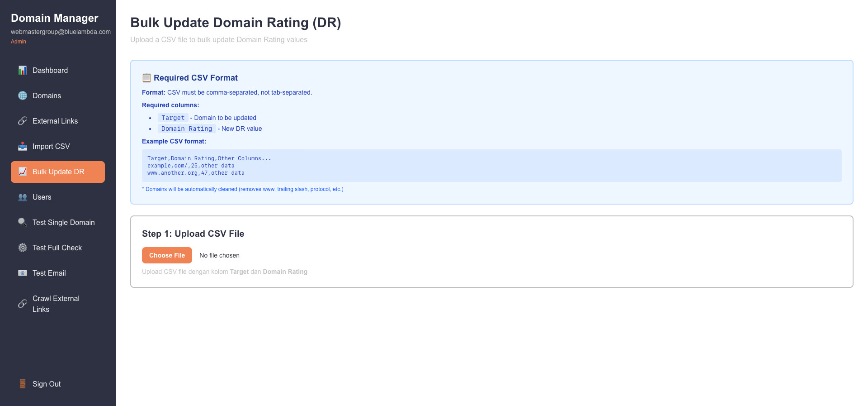Click the Step 1: Upload CSV File heading

[193, 234]
